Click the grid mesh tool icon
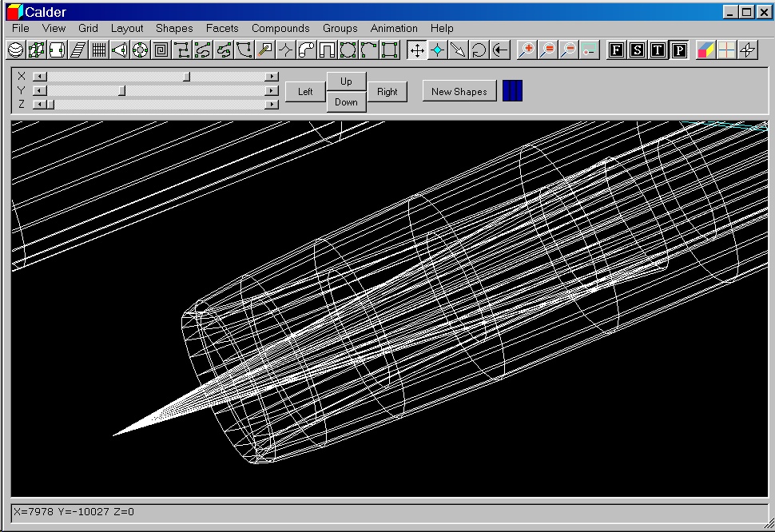The width and height of the screenshot is (775, 532). tap(98, 50)
